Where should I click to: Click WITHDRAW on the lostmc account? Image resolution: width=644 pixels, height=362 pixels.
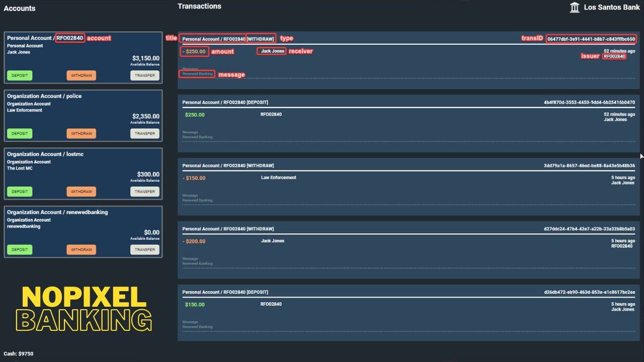pyautogui.click(x=81, y=192)
